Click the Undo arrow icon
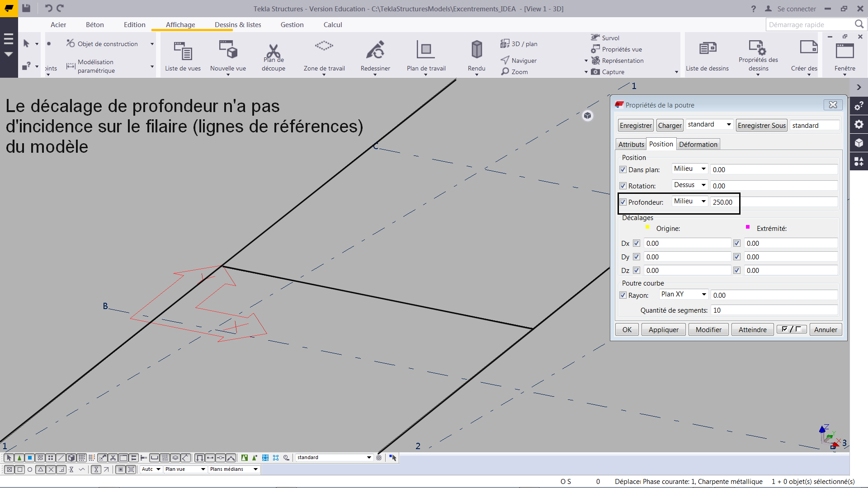The height and width of the screenshot is (488, 868). pyautogui.click(x=48, y=8)
